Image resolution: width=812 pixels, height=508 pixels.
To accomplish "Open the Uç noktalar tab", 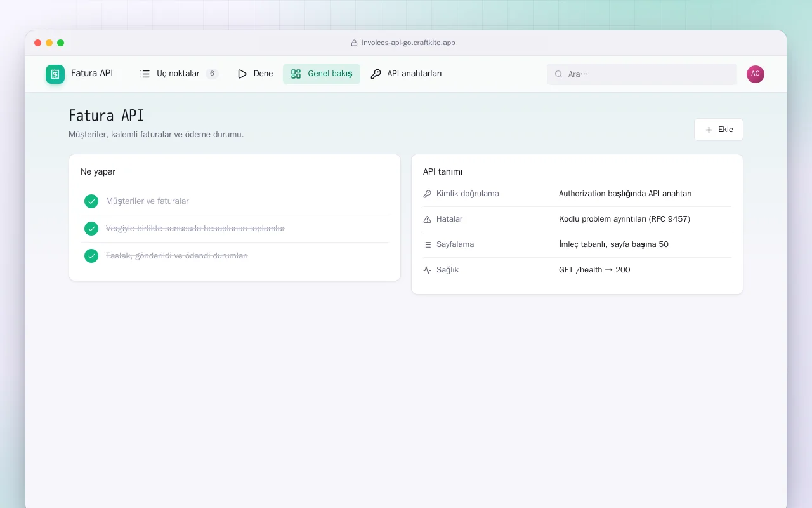I will pyautogui.click(x=179, y=74).
